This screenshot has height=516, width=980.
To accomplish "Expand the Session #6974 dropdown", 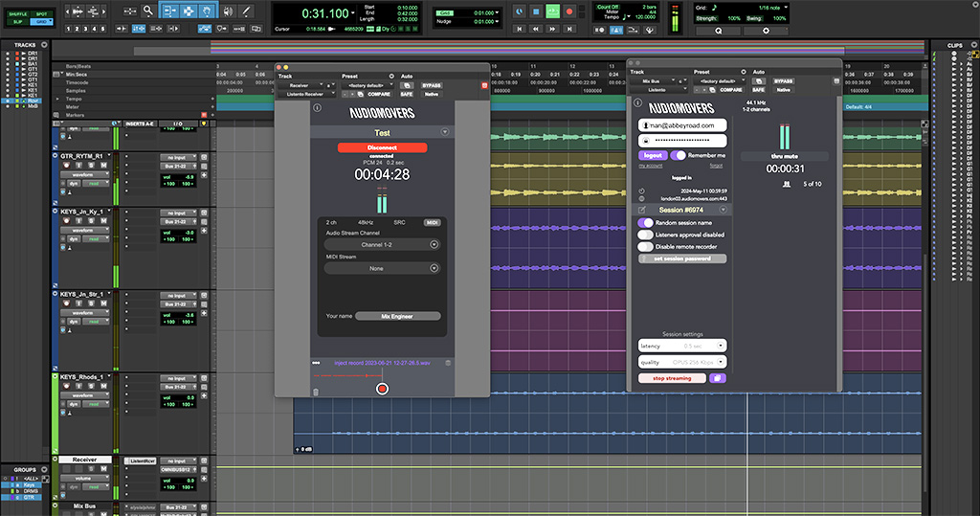I will point(724,211).
